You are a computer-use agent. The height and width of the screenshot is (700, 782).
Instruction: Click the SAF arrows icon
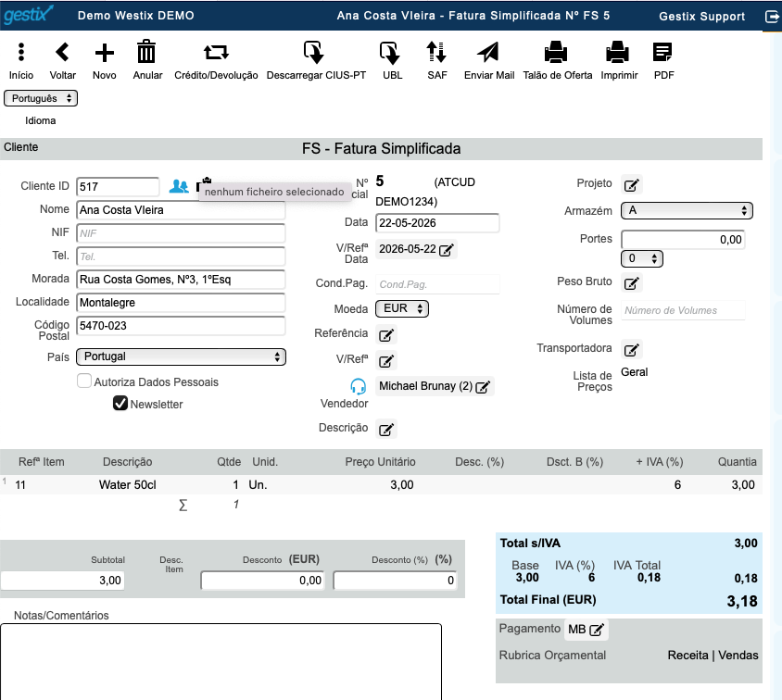(x=436, y=52)
